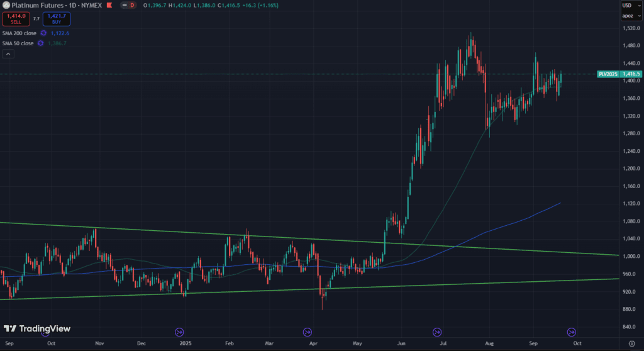Viewport: 644px width, 351px height.
Task: Open the USD currency dropdown
Action: (627, 4)
